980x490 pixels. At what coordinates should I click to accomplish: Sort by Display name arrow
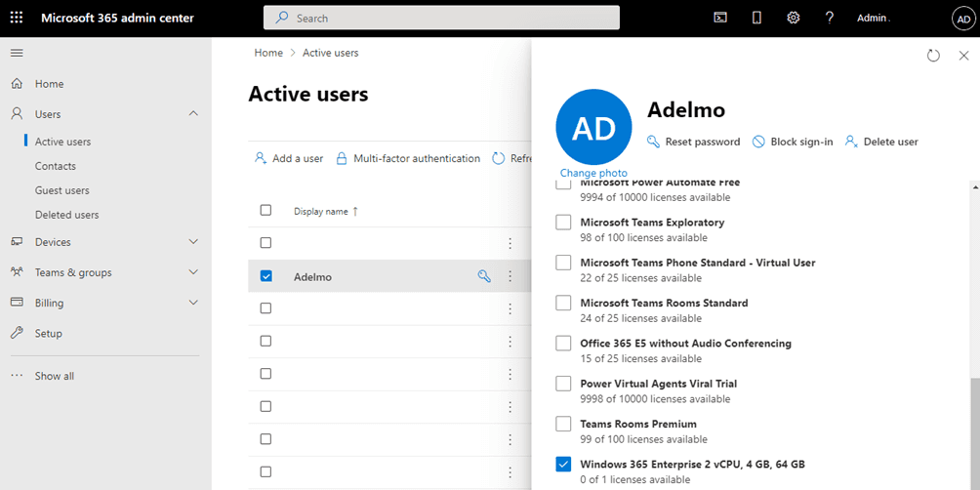(x=355, y=212)
